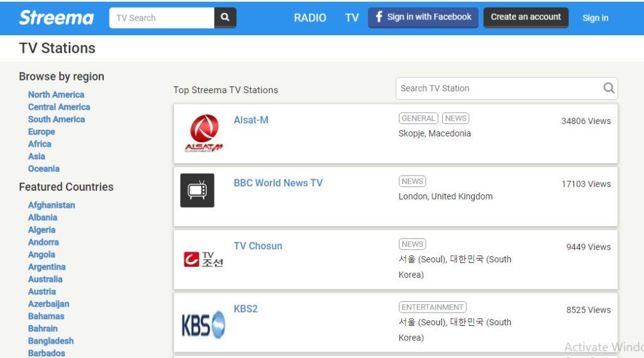This screenshot has width=644, height=358.
Task: Select Argentina in Featured Countries
Action: (47, 267)
